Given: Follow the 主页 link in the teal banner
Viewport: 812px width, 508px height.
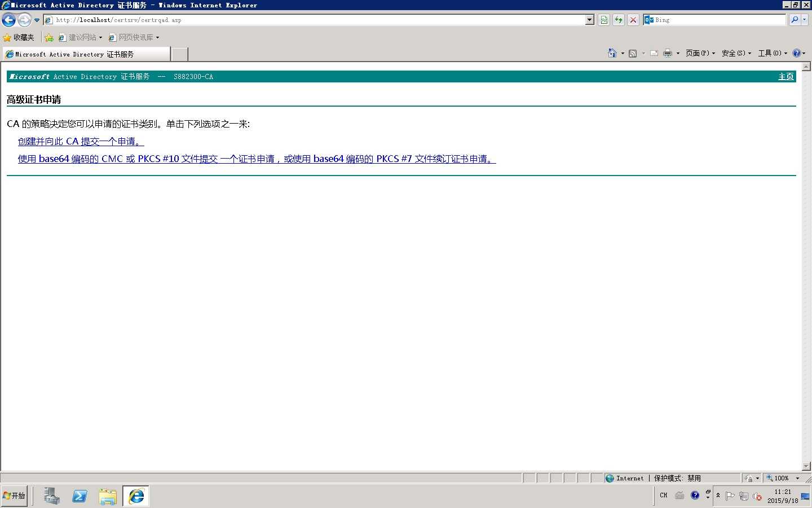Looking at the screenshot, I should point(785,77).
